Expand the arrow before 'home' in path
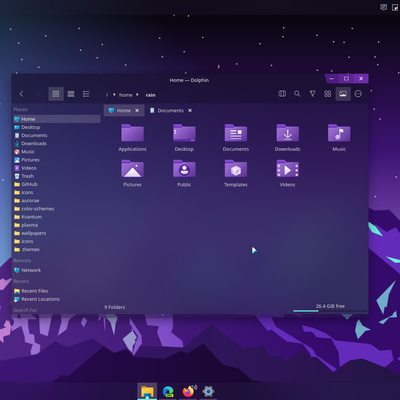 point(114,95)
